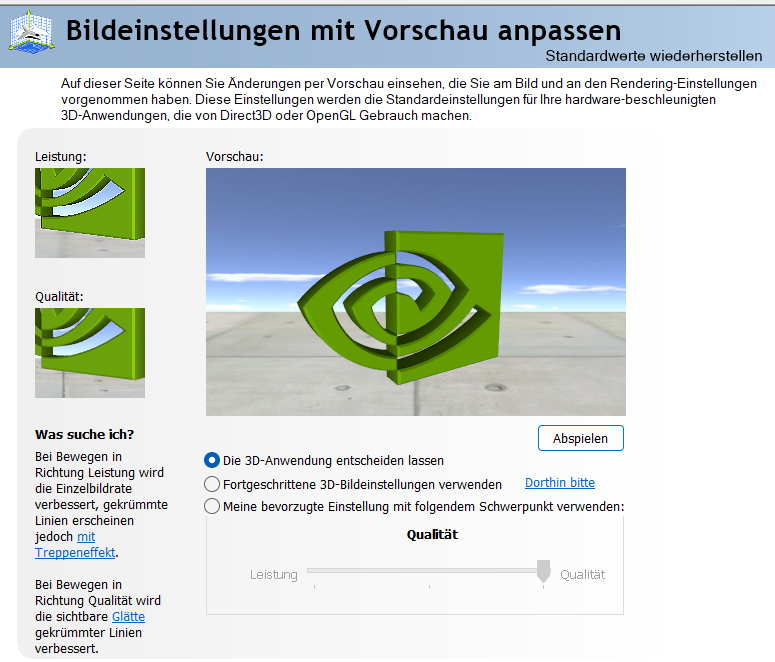The width and height of the screenshot is (775, 662).
Task: Click the page title 'Bildeinstellungen mit Vorschau anpassen'
Action: point(344,31)
